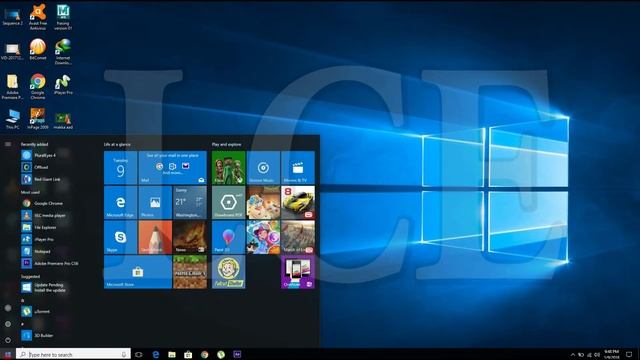This screenshot has width=640, height=360.
Task: Open 3D Builder in the app list
Action: (x=38, y=336)
